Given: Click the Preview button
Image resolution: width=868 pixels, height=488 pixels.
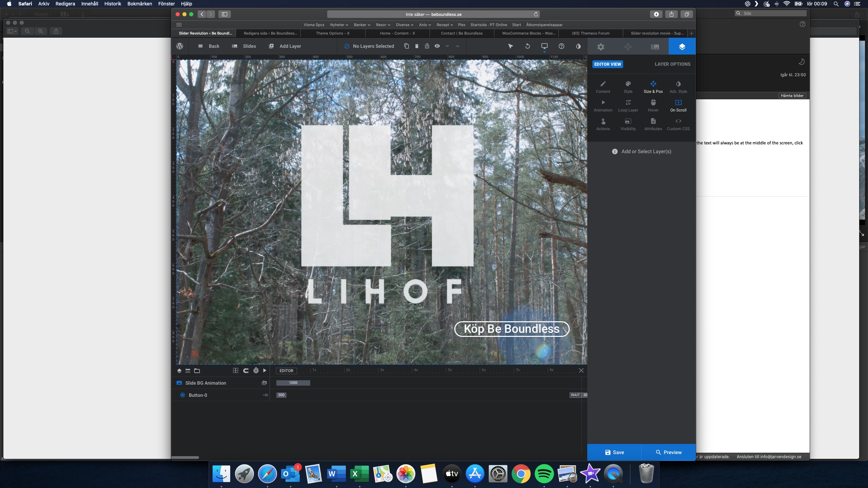Looking at the screenshot, I should point(668,452).
